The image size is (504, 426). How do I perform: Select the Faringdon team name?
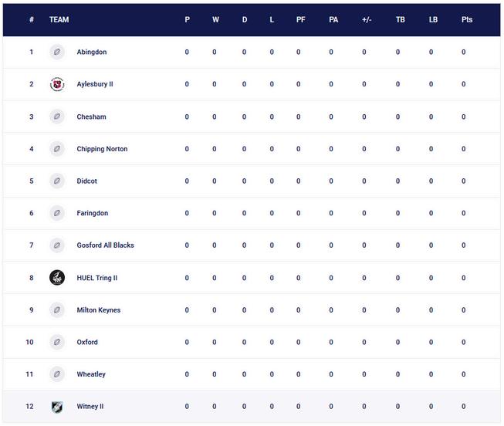tap(93, 213)
